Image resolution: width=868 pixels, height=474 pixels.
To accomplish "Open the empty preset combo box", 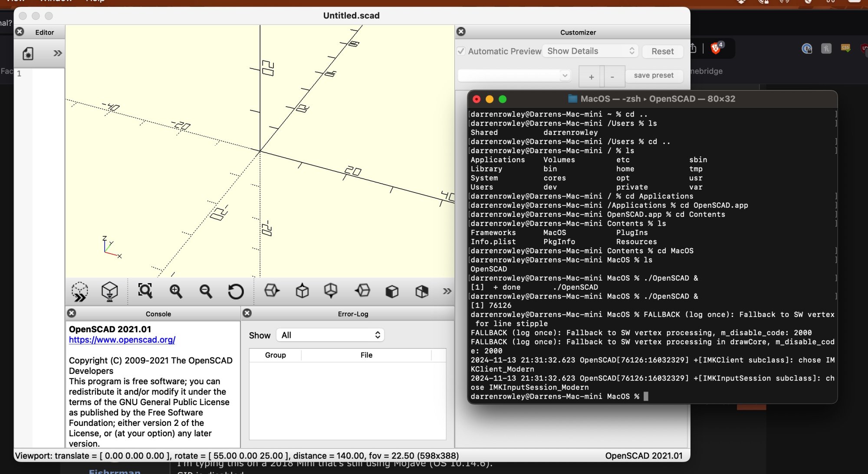I will point(513,75).
